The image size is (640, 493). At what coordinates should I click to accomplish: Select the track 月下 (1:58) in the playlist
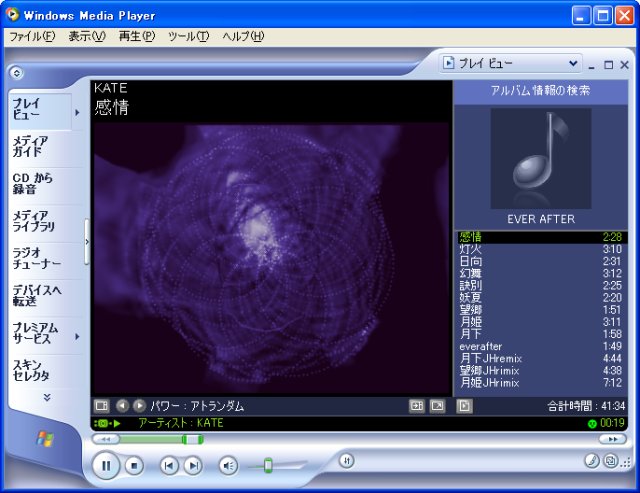pyautogui.click(x=541, y=334)
